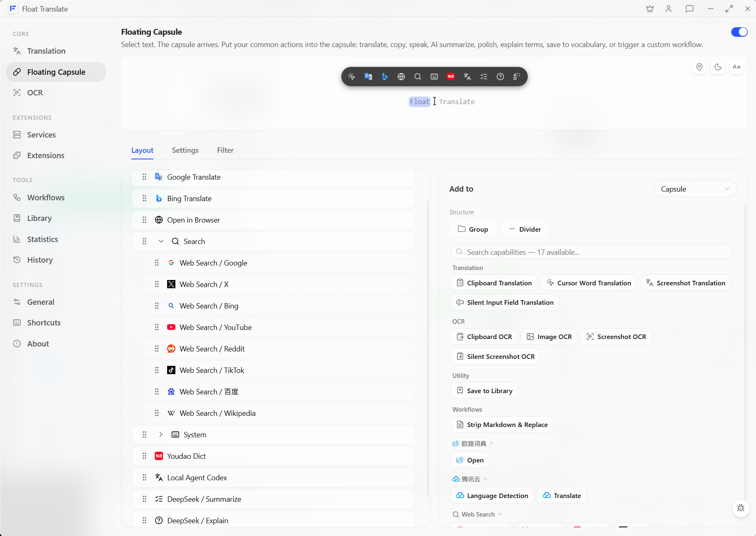
Task: Open the user account icon in the title bar
Action: click(669, 9)
